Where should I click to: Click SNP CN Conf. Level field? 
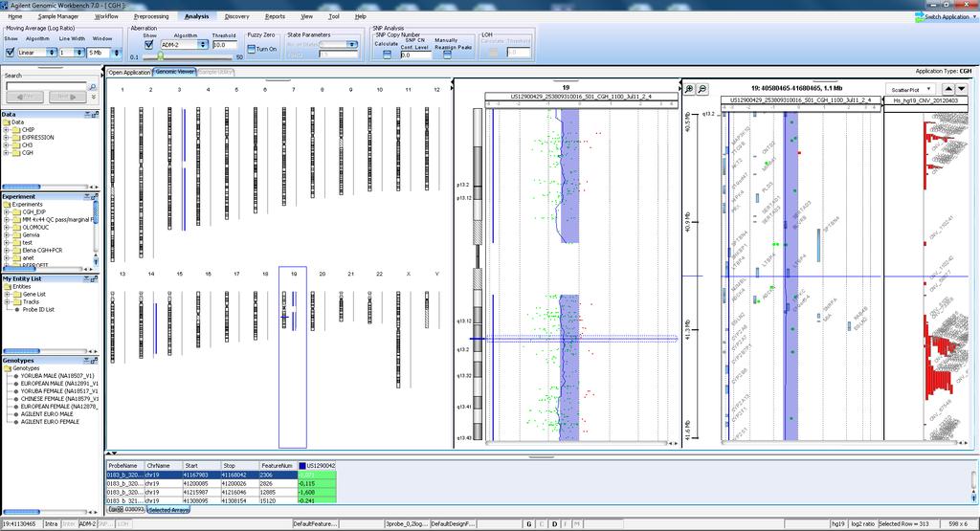click(x=415, y=55)
